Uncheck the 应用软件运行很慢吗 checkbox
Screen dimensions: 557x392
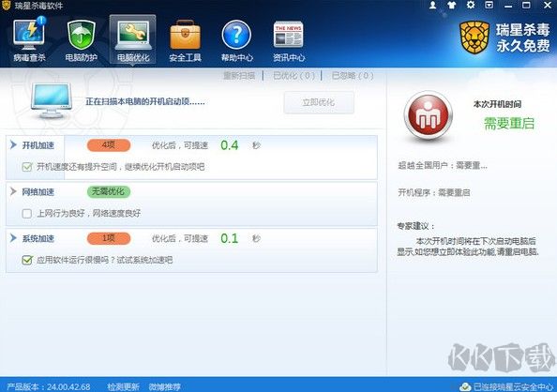coord(27,260)
